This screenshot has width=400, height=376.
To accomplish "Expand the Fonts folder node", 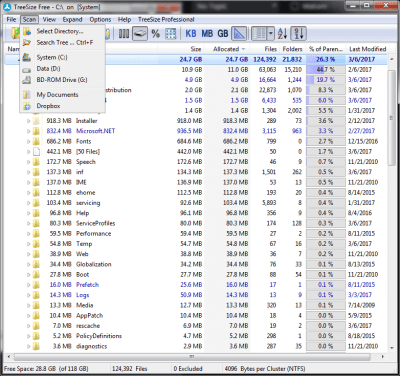I will 29,142.
